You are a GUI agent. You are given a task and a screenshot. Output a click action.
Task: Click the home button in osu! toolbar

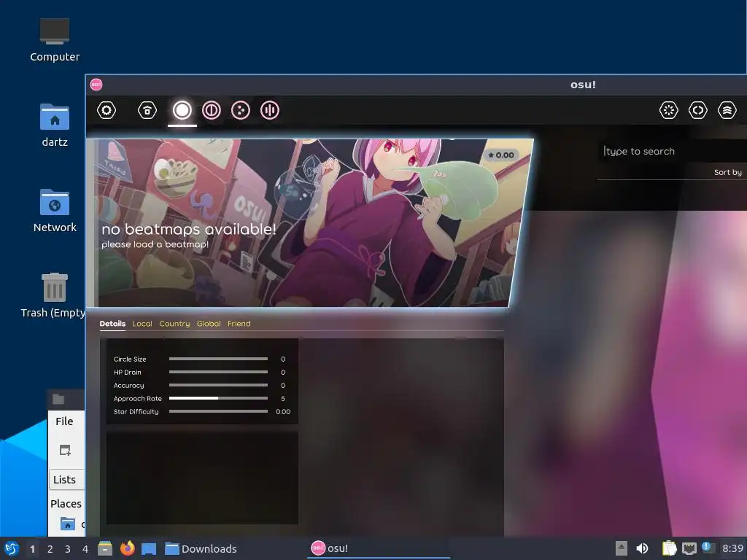pos(147,110)
